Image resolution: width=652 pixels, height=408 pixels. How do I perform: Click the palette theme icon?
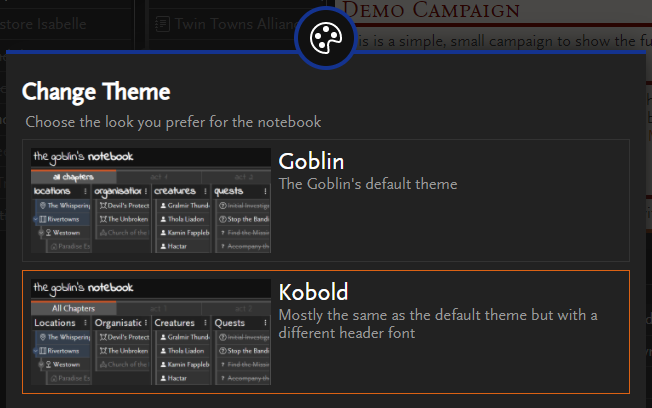(326, 38)
